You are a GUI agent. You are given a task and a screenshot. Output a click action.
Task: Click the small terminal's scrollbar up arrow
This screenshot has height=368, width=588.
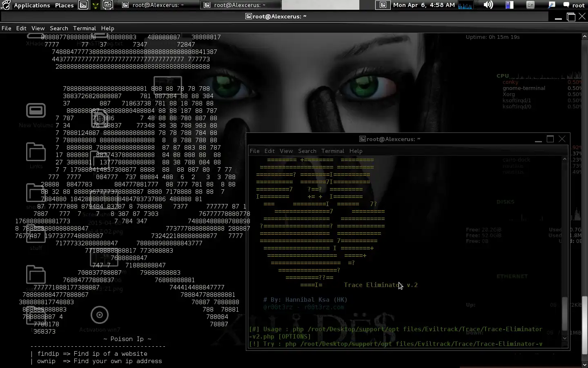565,159
